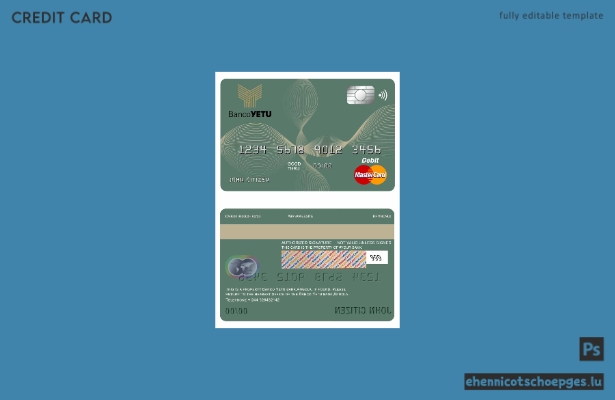Click the EMV chip on the card front
The image size is (615, 400).
click(360, 95)
